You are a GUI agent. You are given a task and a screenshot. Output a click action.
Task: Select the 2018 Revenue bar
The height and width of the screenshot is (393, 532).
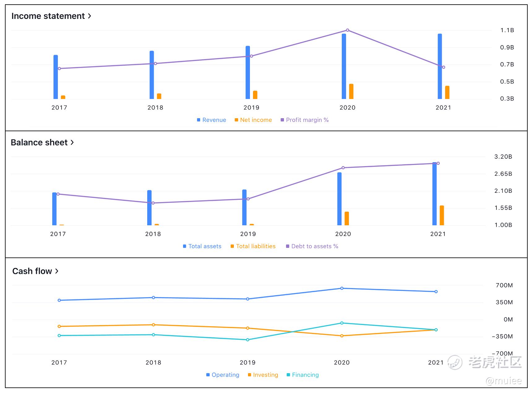pos(152,75)
